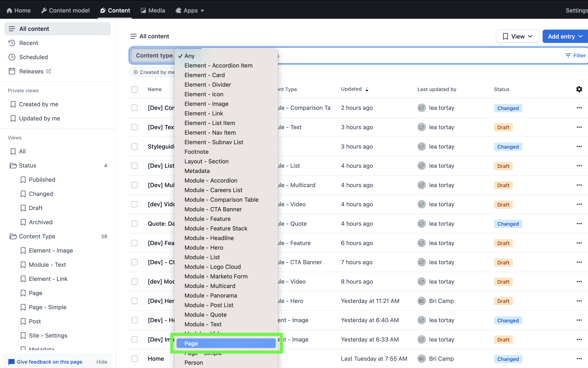
Task: Toggle the checkbox next to Styleguide entry
Action: tap(134, 147)
